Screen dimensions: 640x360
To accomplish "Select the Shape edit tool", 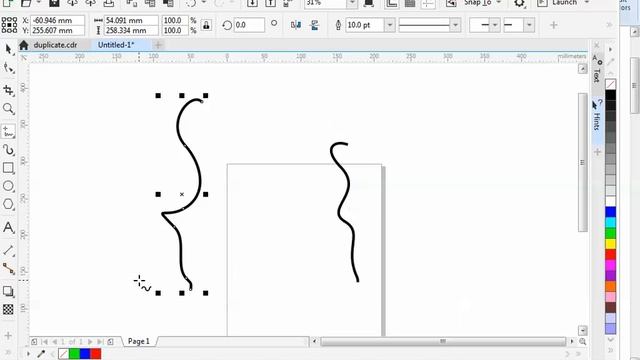I will click(x=9, y=68).
